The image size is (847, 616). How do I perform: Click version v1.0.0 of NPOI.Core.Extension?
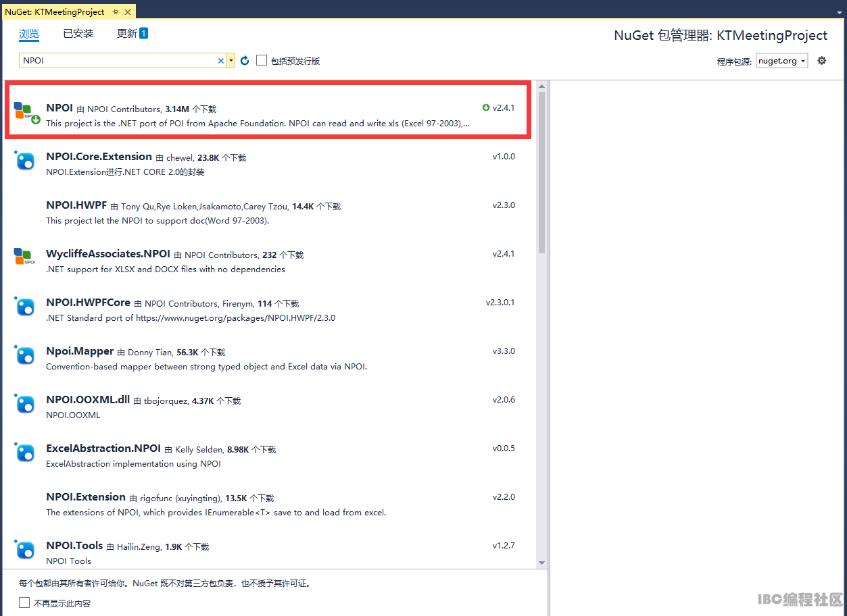(x=504, y=157)
